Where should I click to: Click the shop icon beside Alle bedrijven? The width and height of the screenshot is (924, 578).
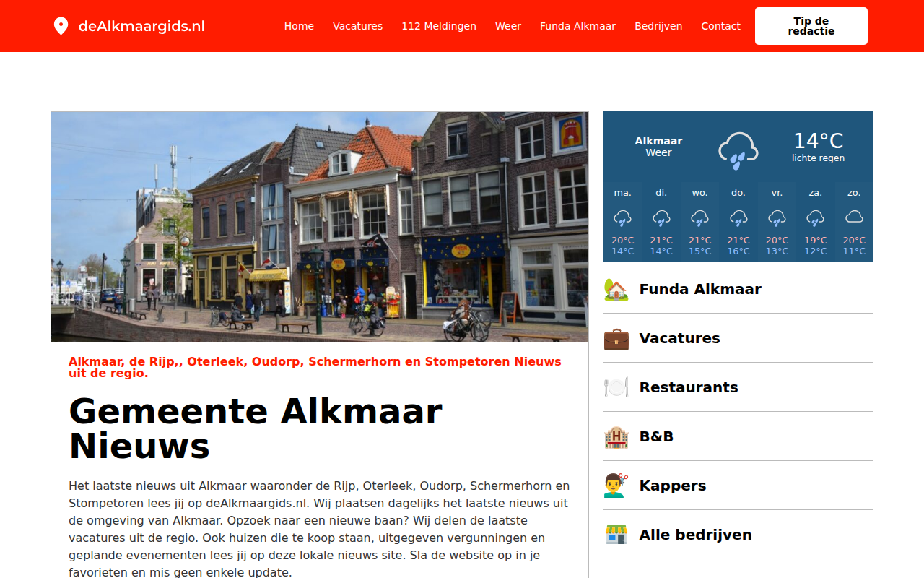tap(616, 535)
